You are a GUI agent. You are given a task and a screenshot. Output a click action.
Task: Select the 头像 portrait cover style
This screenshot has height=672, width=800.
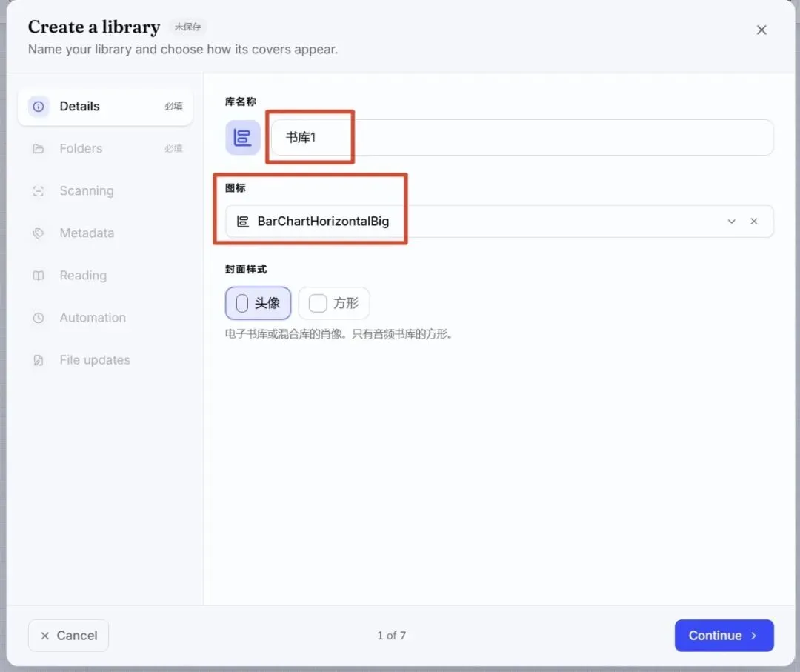(x=259, y=303)
